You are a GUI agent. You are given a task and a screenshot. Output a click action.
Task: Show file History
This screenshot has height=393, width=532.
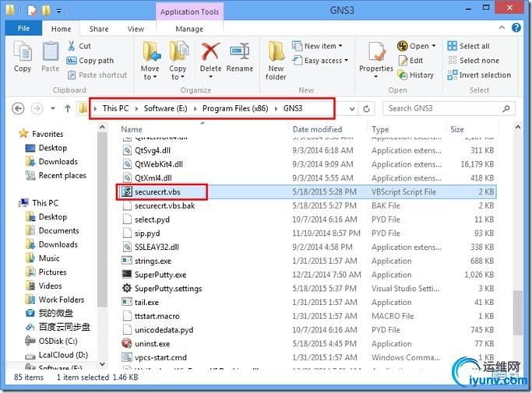click(416, 75)
